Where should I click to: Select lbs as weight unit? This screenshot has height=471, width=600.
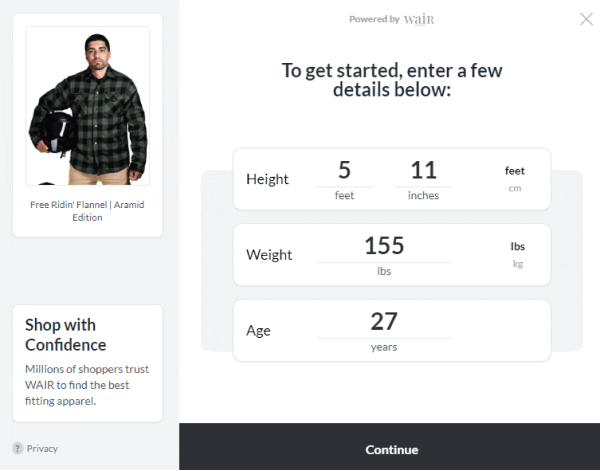(x=517, y=246)
